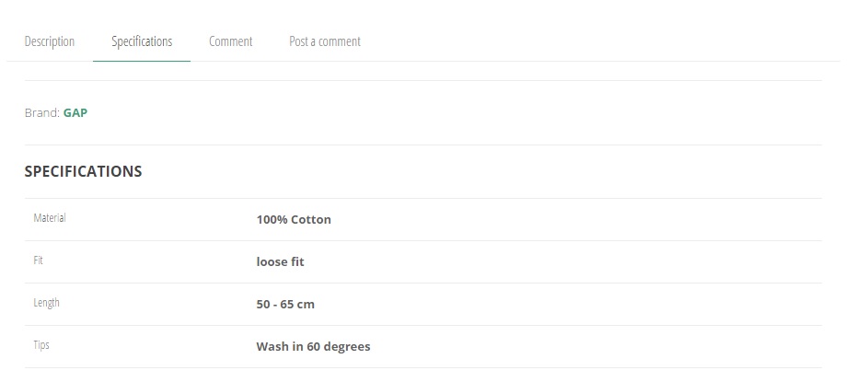Select the Material row label
868x382 pixels.
[50, 218]
